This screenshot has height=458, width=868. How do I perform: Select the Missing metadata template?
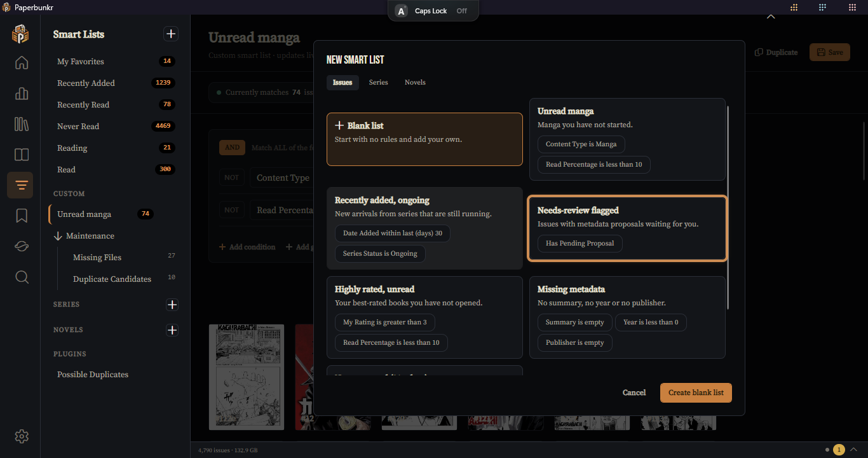tap(627, 317)
